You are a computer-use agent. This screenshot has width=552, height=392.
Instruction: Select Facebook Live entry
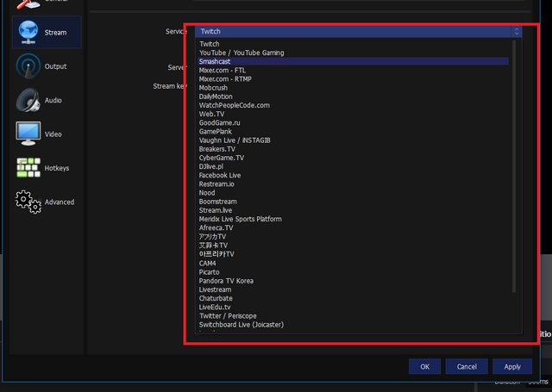353,175
